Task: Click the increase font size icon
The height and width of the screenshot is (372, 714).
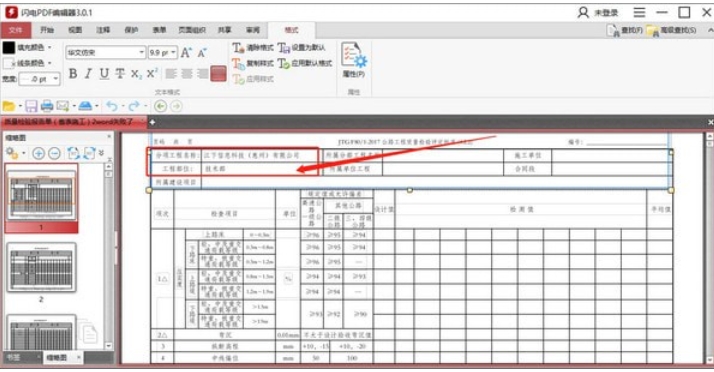Action: [x=186, y=53]
